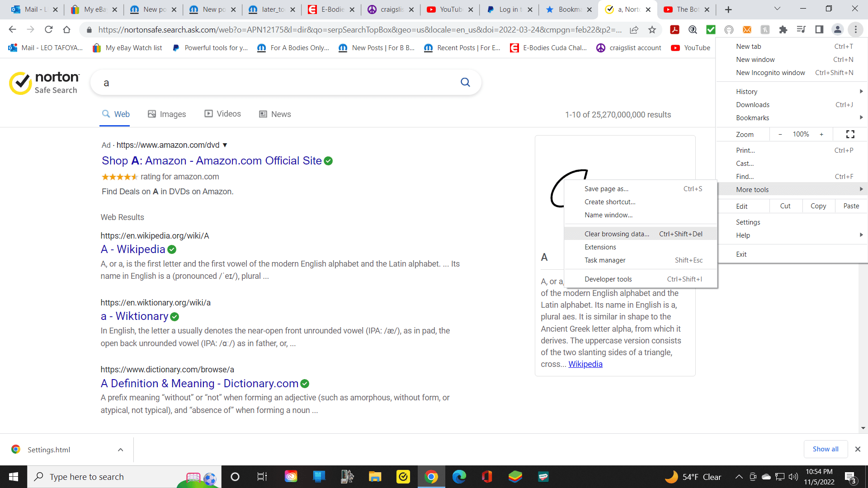
Task: Open the Extensions puzzle piece icon
Action: click(x=783, y=30)
